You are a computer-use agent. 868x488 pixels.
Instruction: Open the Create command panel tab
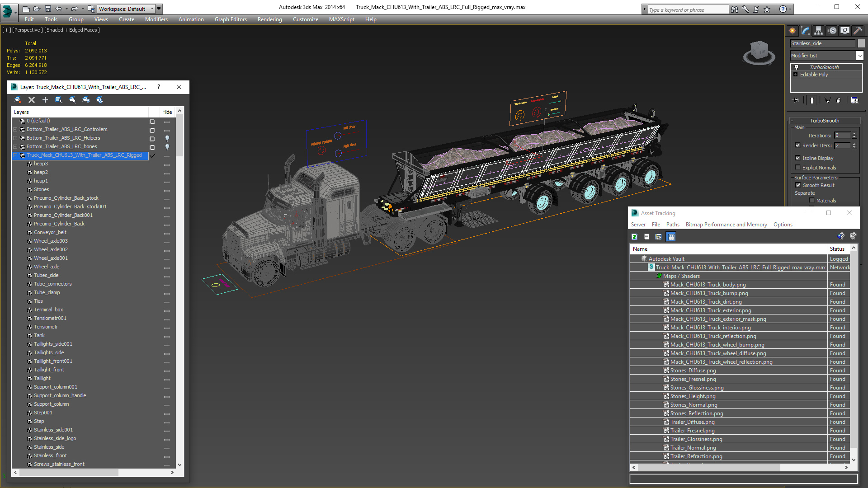(793, 31)
